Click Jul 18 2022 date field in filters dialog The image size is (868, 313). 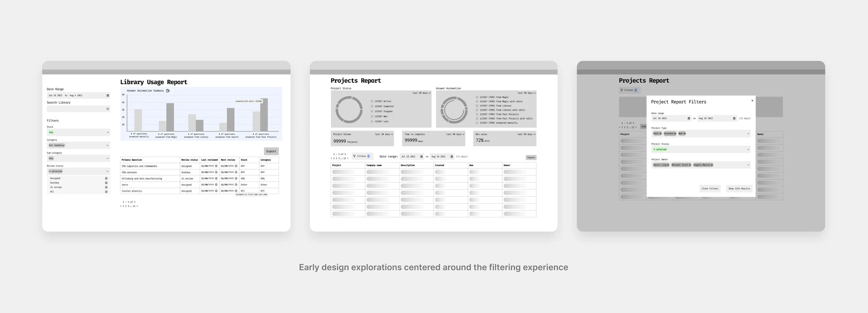coord(671,118)
